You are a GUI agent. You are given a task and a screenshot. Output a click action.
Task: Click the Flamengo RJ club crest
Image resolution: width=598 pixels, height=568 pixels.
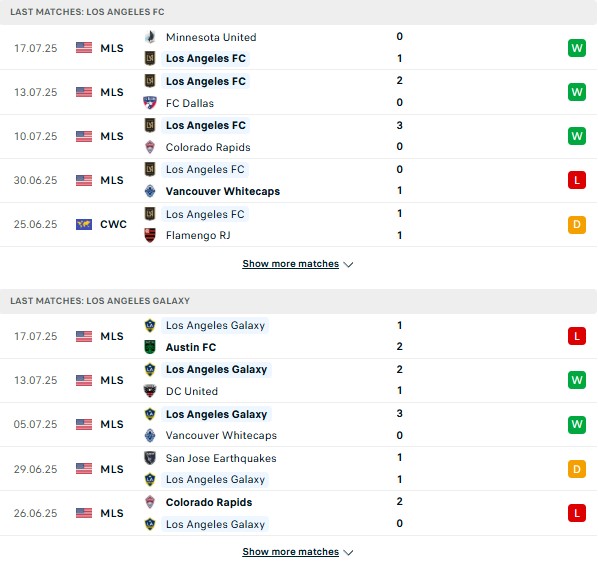point(150,235)
